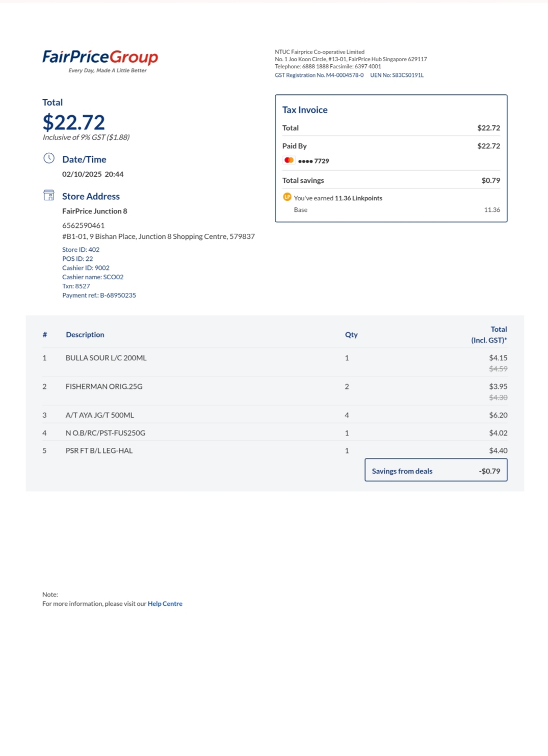The height and width of the screenshot is (756, 548).
Task: Click the Total (Incl. GST) column header
Action: (x=489, y=335)
